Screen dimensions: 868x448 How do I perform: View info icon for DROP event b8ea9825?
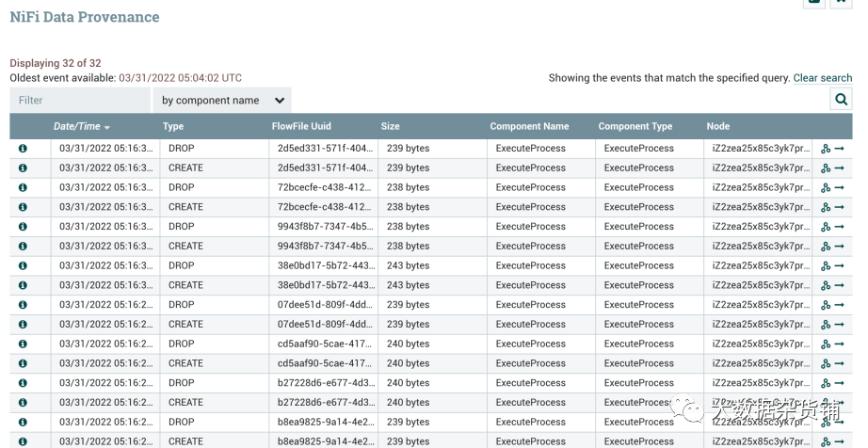tap(23, 422)
